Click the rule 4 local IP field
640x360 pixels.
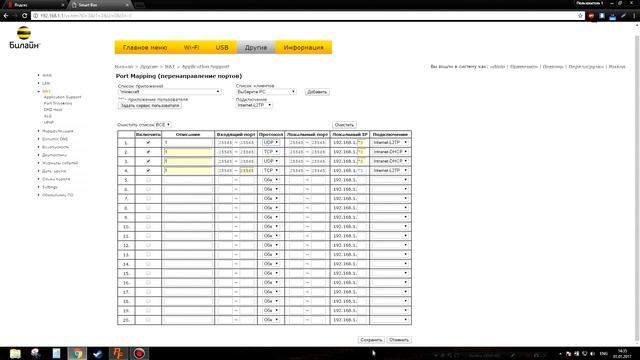[360, 171]
